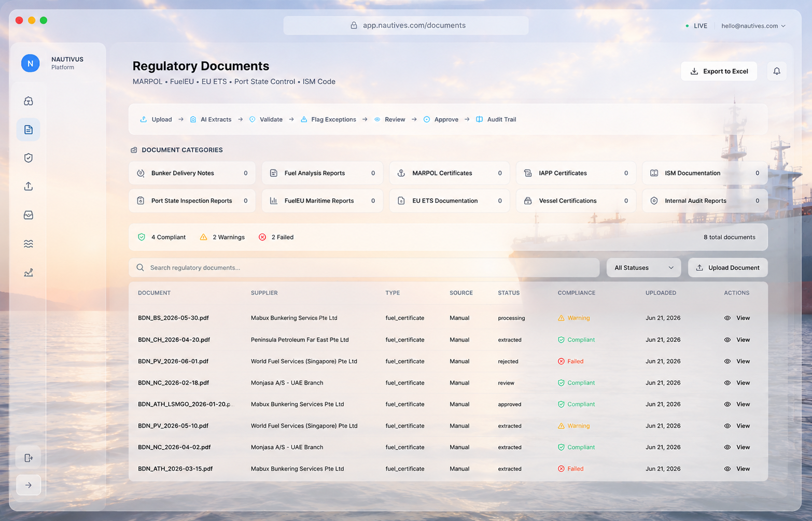Click eye icon for BDN_CH_2026-04-20.pdf
Image resolution: width=812 pixels, height=521 pixels.
coord(727,340)
